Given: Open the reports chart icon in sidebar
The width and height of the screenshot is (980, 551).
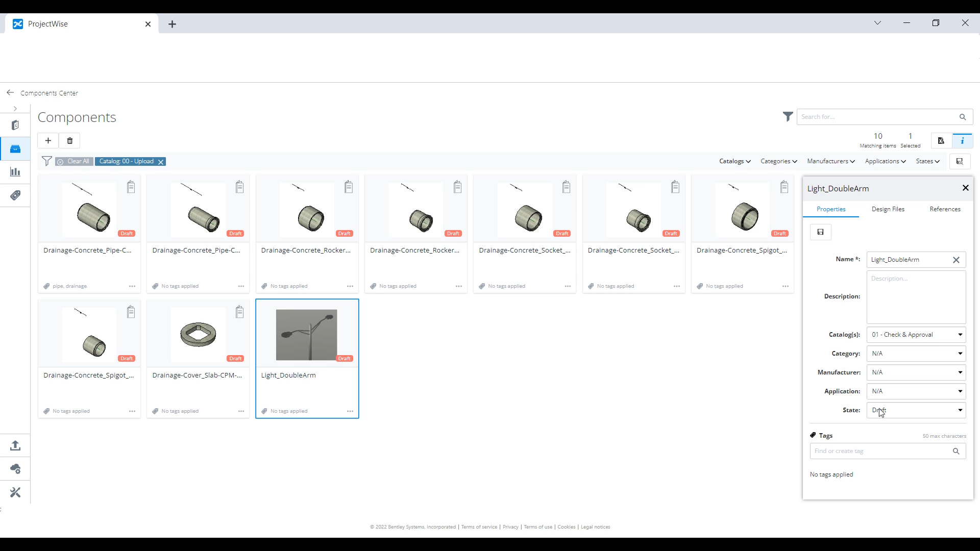Looking at the screenshot, I should (15, 172).
